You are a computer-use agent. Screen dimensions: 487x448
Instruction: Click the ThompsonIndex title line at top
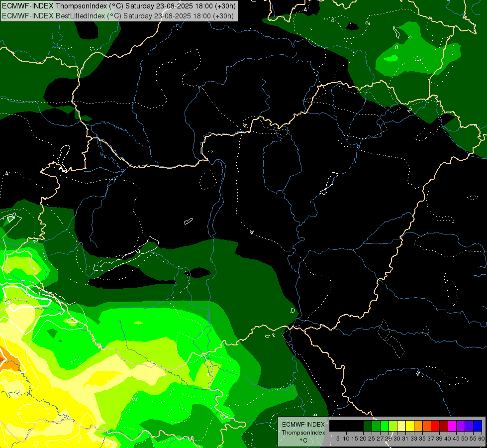[119, 6]
